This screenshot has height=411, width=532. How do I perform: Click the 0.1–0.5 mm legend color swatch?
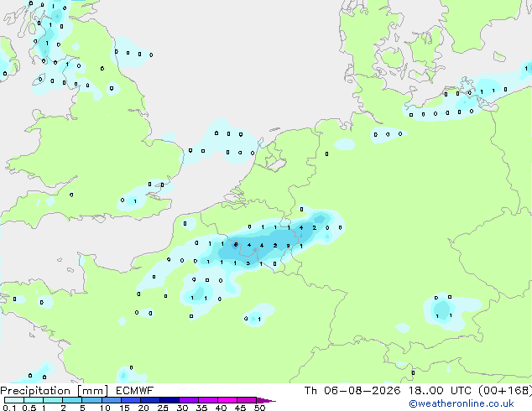pyautogui.click(x=14, y=400)
